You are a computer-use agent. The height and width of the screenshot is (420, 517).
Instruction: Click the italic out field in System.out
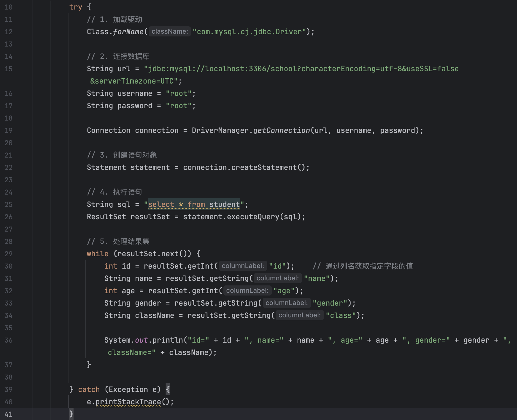[x=141, y=340]
